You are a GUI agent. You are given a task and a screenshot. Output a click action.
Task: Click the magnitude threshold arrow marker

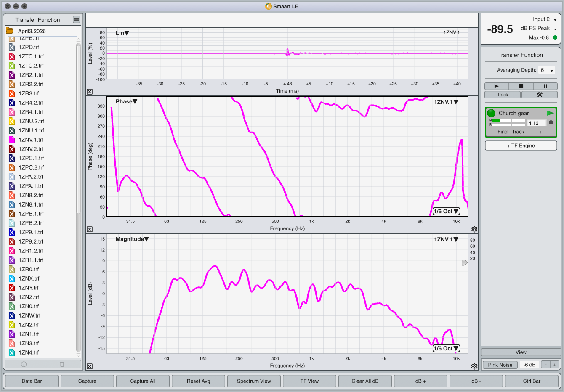click(x=465, y=262)
